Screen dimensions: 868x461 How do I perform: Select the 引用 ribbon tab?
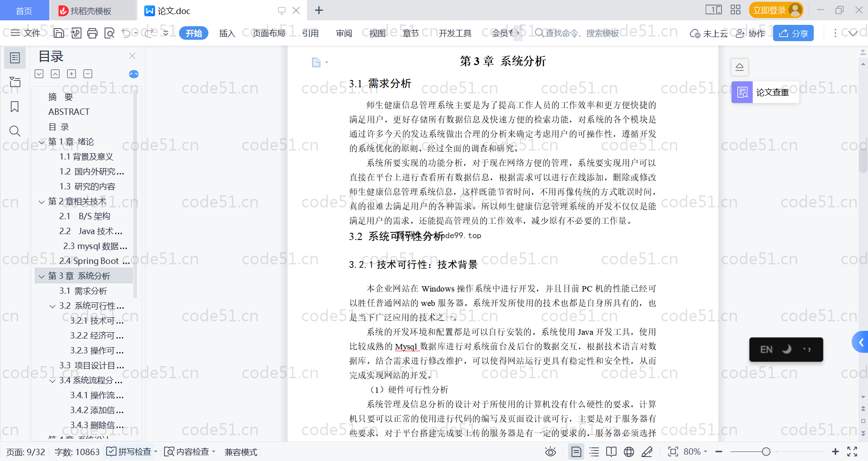click(310, 33)
